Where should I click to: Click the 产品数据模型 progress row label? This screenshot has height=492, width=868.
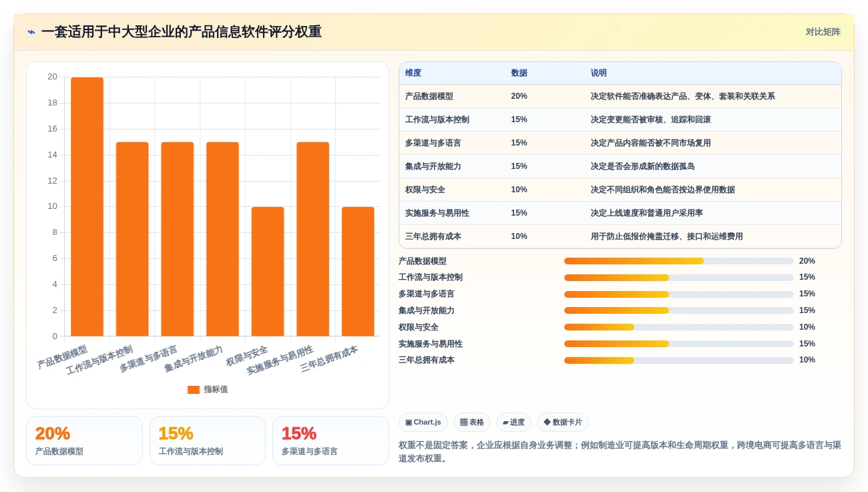pos(423,261)
